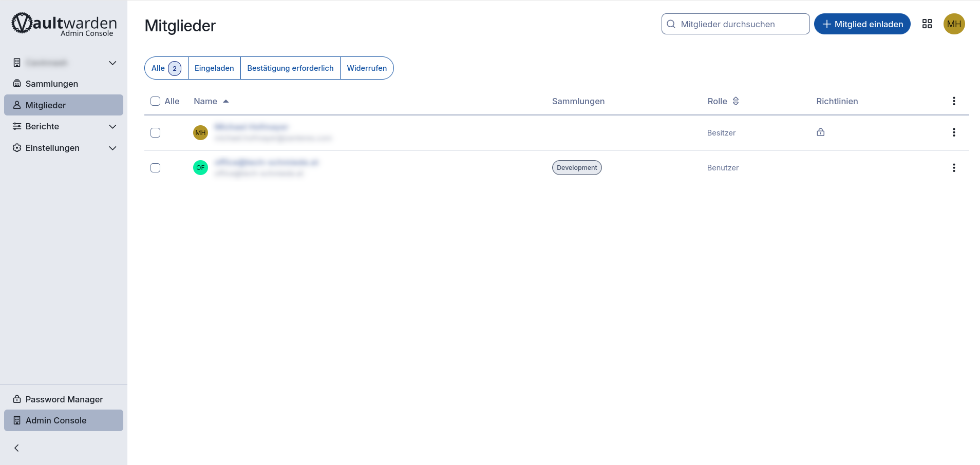The width and height of the screenshot is (980, 465).
Task: Open the MH account avatar menu
Action: [954, 24]
